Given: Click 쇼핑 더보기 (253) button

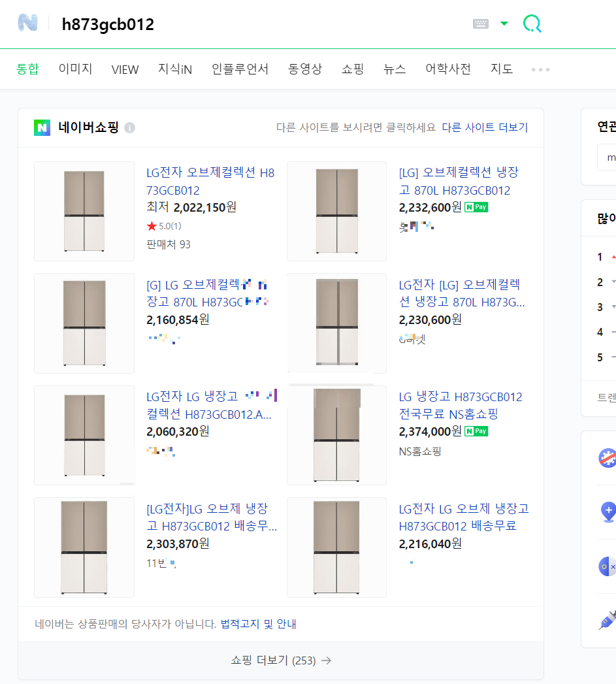Looking at the screenshot, I should (x=281, y=660).
